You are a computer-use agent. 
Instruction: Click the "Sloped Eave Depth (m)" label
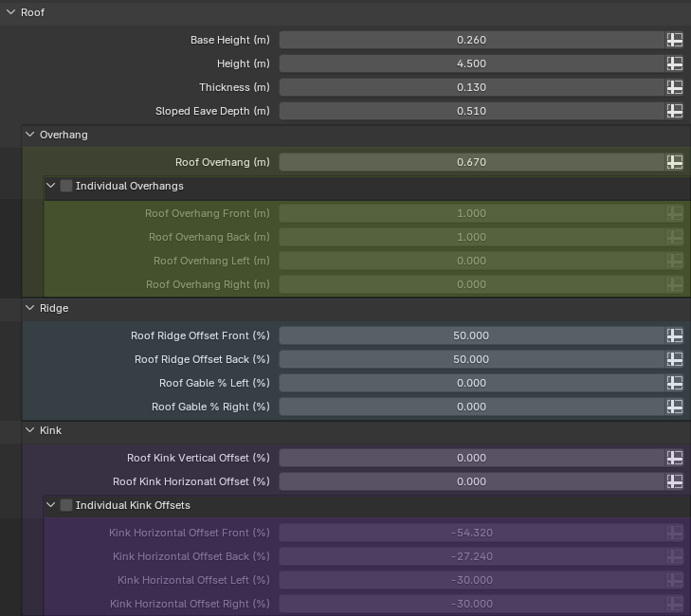click(212, 111)
